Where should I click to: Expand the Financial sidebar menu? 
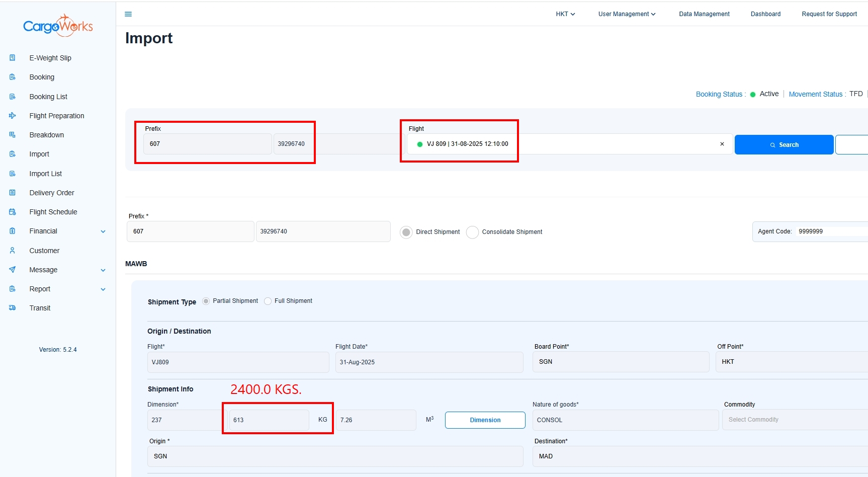pos(103,231)
